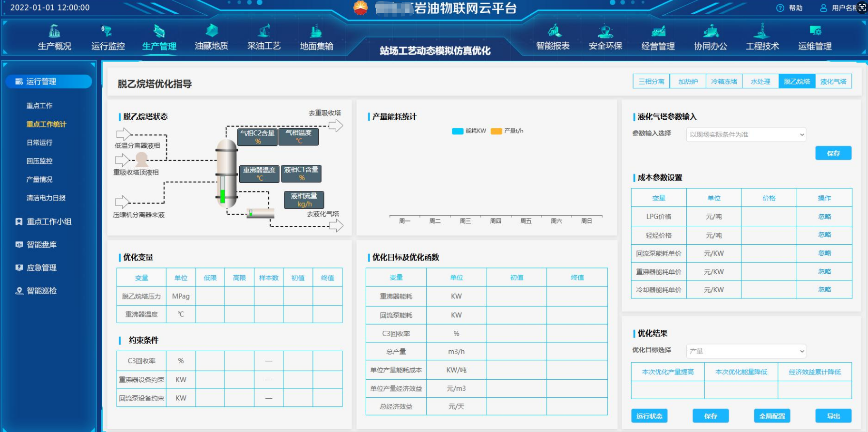
Task: Toggle 产量t/h legend series
Action: [x=507, y=131]
